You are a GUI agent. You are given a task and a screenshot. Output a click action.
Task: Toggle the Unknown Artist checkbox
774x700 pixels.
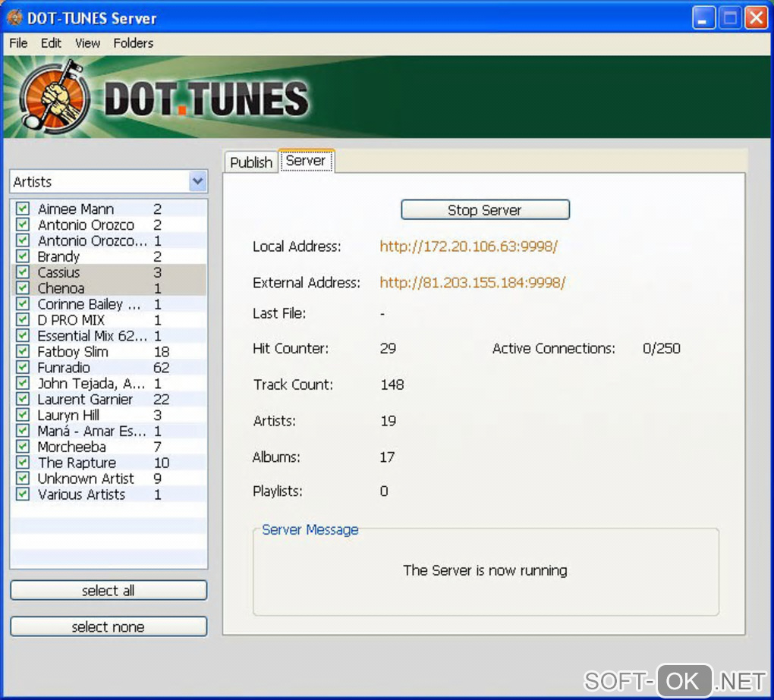[x=22, y=478]
